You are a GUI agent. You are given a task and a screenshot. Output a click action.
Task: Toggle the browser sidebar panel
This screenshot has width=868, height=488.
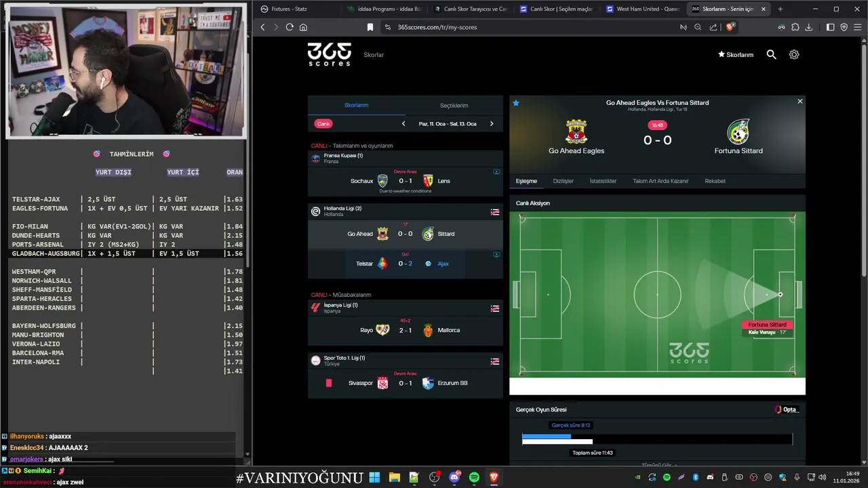pyautogui.click(x=830, y=27)
